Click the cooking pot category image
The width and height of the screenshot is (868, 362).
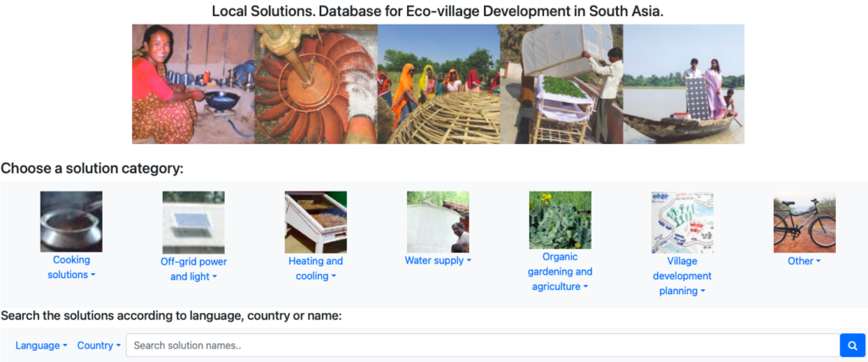coord(71,222)
